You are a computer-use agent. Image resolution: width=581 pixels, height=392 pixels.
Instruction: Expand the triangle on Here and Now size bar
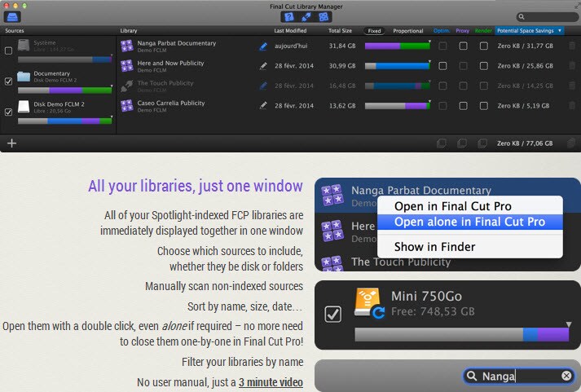click(x=429, y=61)
